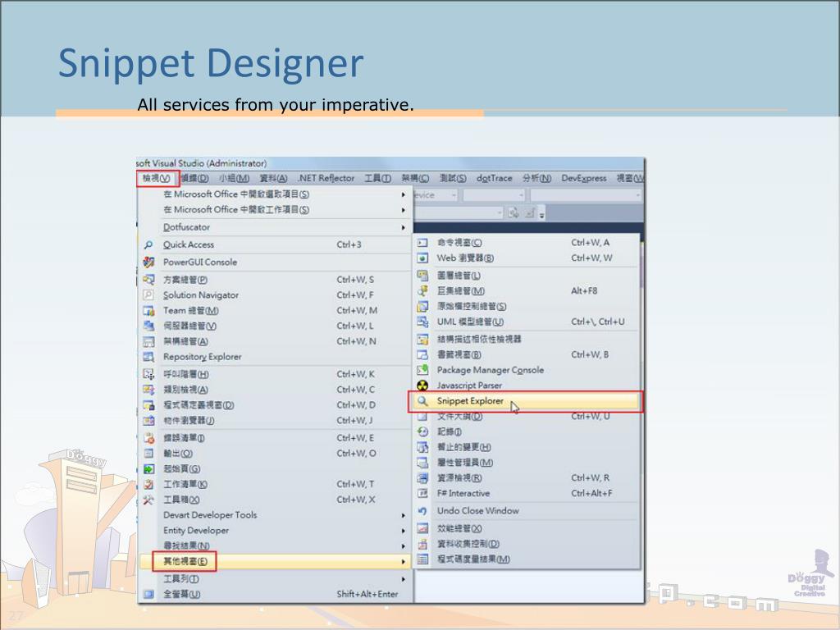Click the Javascript Parser radiation icon
This screenshot has width=840, height=630.
422,386
